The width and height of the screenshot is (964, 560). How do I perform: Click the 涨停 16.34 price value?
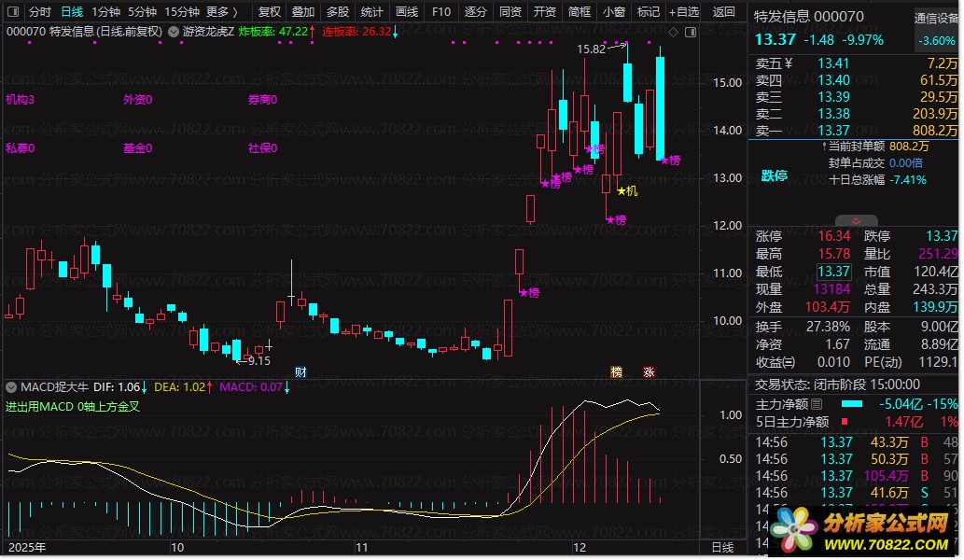(x=833, y=236)
